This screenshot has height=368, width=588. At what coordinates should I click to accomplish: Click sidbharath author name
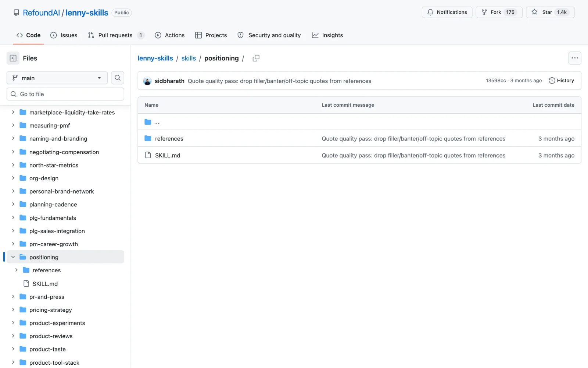click(169, 81)
